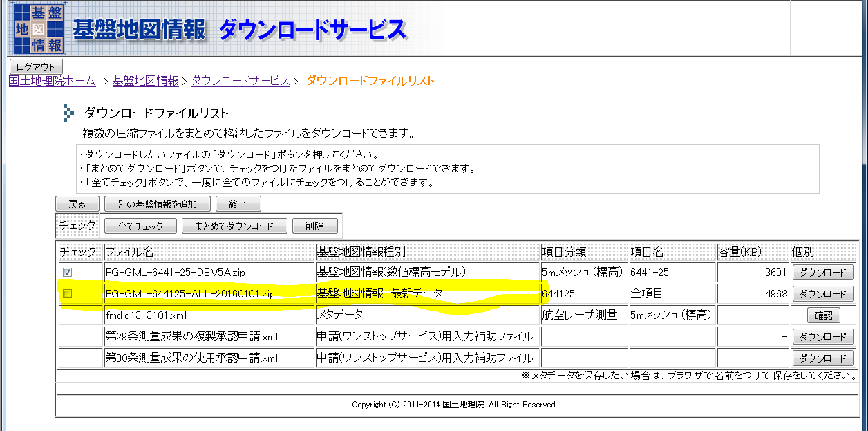
Task: Click the 基盤地図情報 logo icon
Action: pyautogui.click(x=39, y=29)
